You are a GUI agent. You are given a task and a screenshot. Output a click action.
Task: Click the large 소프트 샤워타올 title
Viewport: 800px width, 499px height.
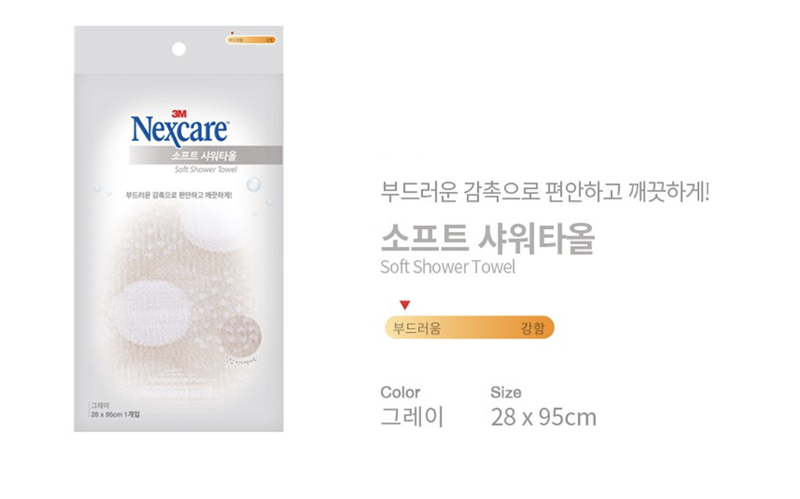pos(488,239)
